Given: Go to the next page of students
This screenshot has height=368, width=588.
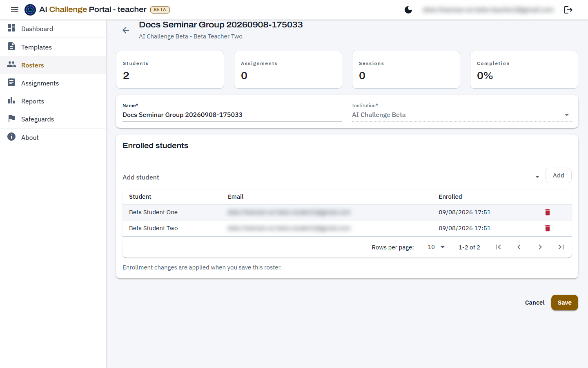Looking at the screenshot, I should coord(540,247).
